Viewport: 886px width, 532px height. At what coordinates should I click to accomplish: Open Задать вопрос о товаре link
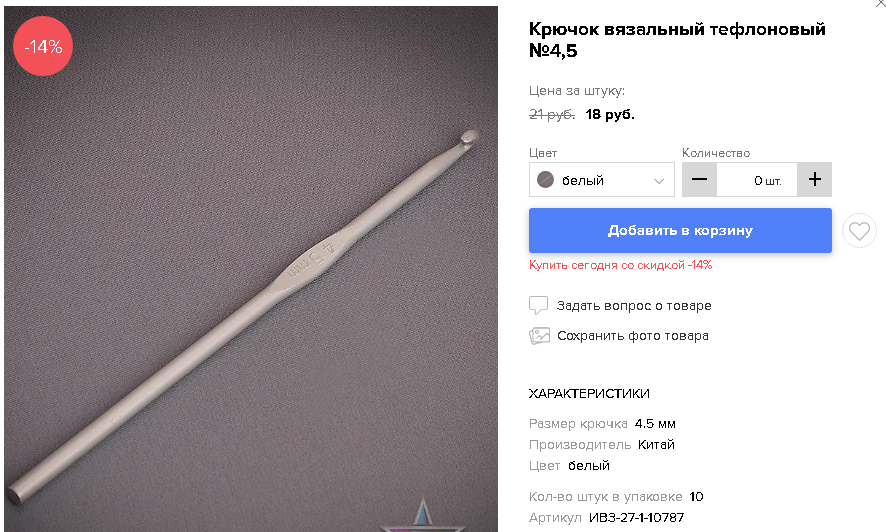(x=634, y=306)
